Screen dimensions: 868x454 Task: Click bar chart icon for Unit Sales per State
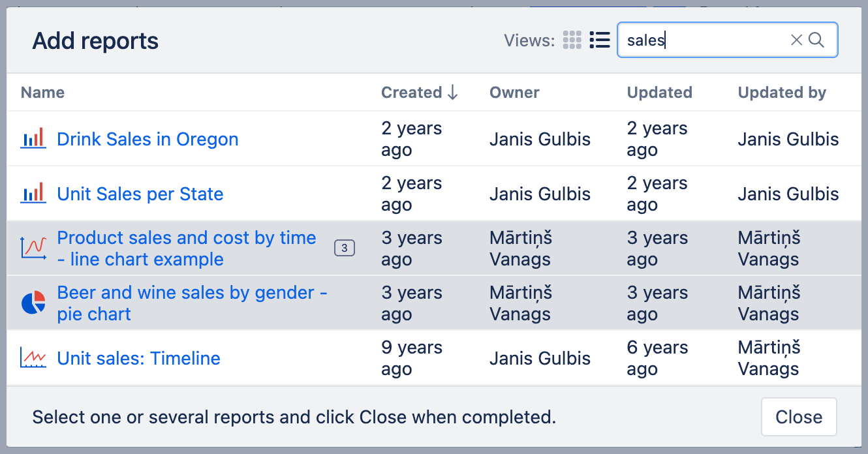(x=33, y=194)
